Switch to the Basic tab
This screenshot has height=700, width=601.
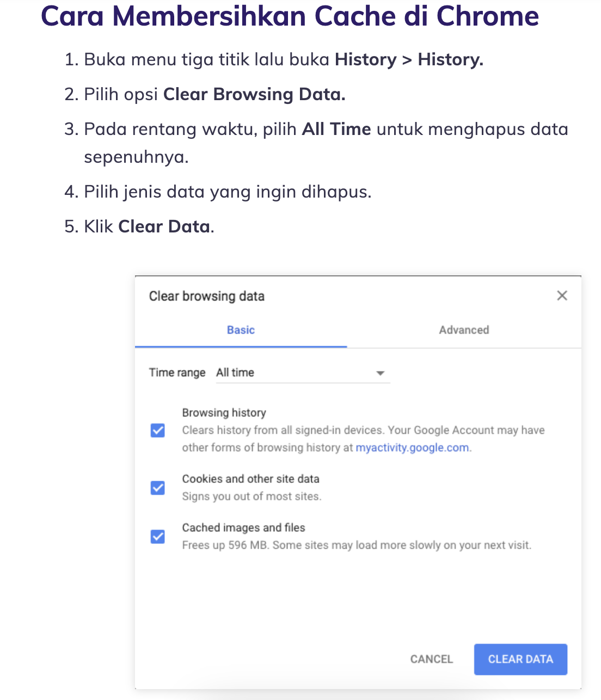(241, 330)
